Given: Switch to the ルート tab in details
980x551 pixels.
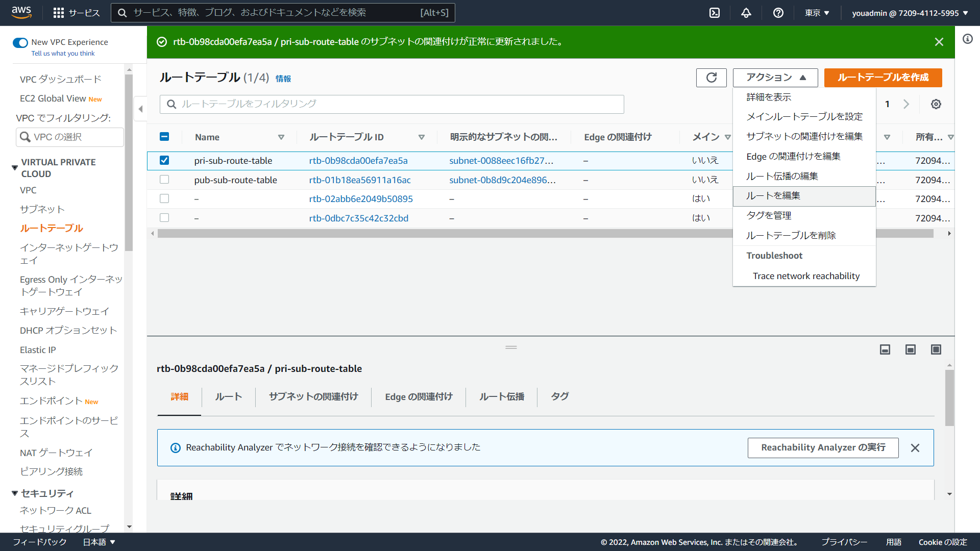Looking at the screenshot, I should pos(228,396).
